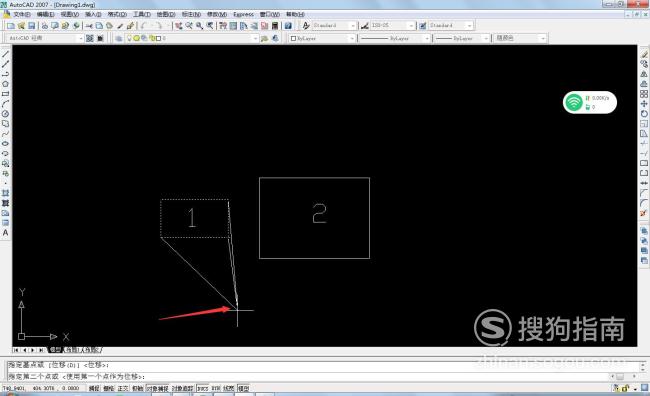Viewport: 650px width, 396px height.
Task: Toggle DUCS in the status bar
Action: [203, 389]
